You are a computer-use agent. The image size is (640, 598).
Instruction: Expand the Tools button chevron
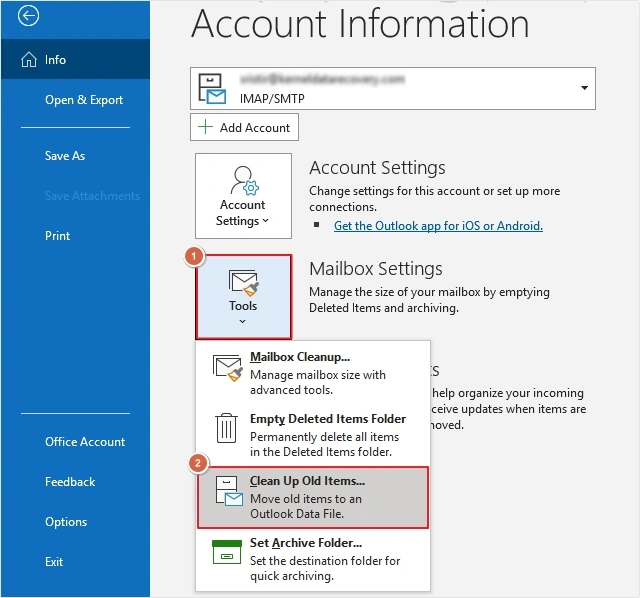(242, 322)
